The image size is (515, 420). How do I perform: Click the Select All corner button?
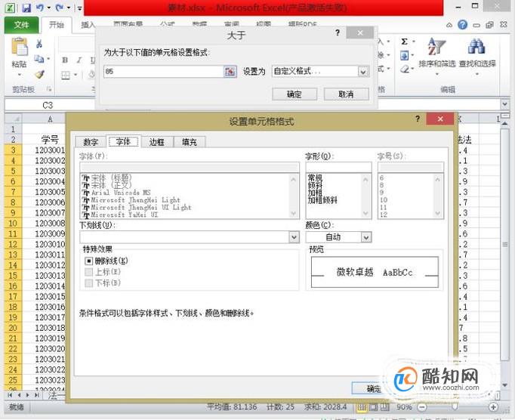[13, 119]
